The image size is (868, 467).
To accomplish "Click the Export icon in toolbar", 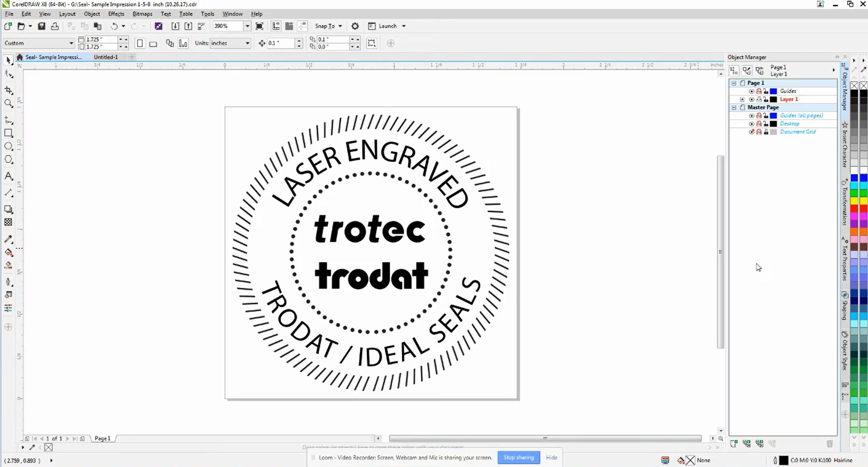I will click(188, 26).
